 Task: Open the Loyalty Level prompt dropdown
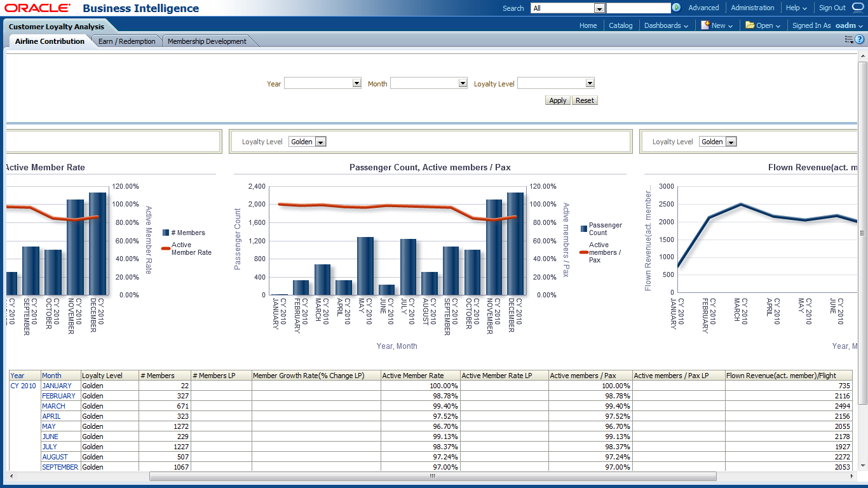point(590,83)
